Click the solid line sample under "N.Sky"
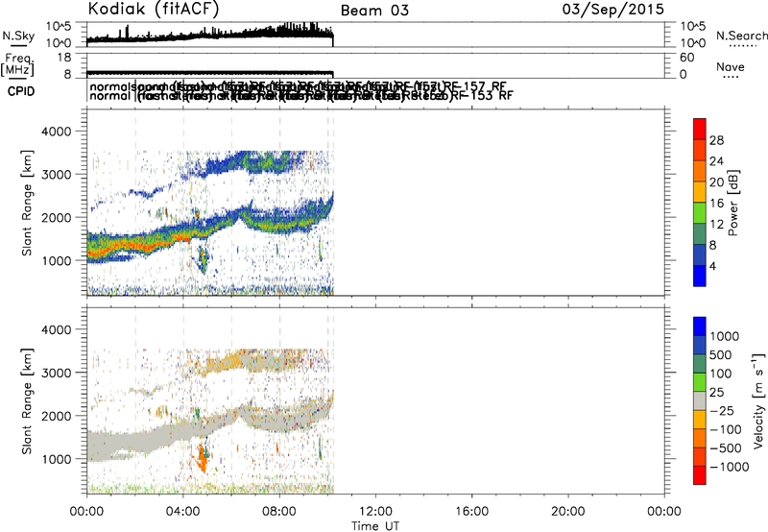The image size is (768, 532). (18, 45)
